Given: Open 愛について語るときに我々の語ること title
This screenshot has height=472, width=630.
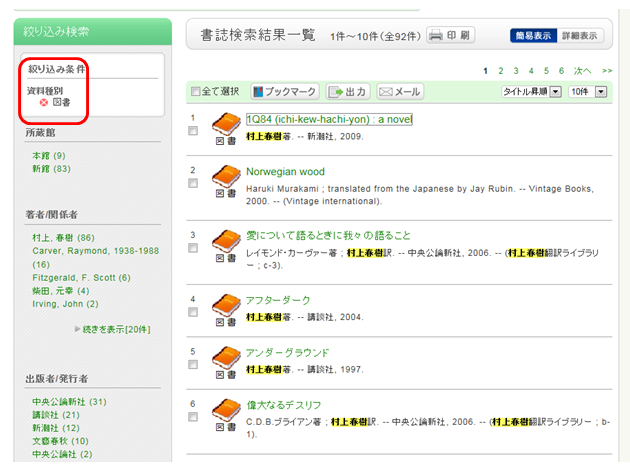Looking at the screenshot, I should click(328, 235).
